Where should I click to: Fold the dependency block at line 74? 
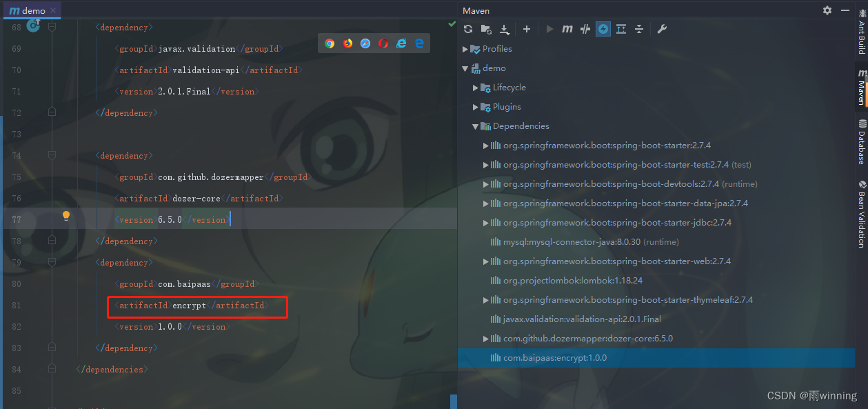(52, 155)
